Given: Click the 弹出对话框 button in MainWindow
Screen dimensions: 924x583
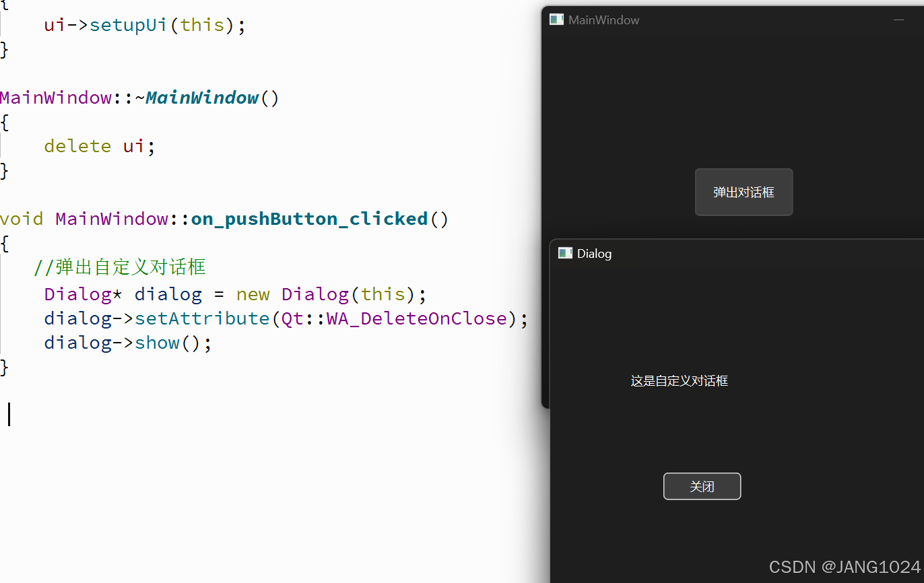Looking at the screenshot, I should coord(744,192).
